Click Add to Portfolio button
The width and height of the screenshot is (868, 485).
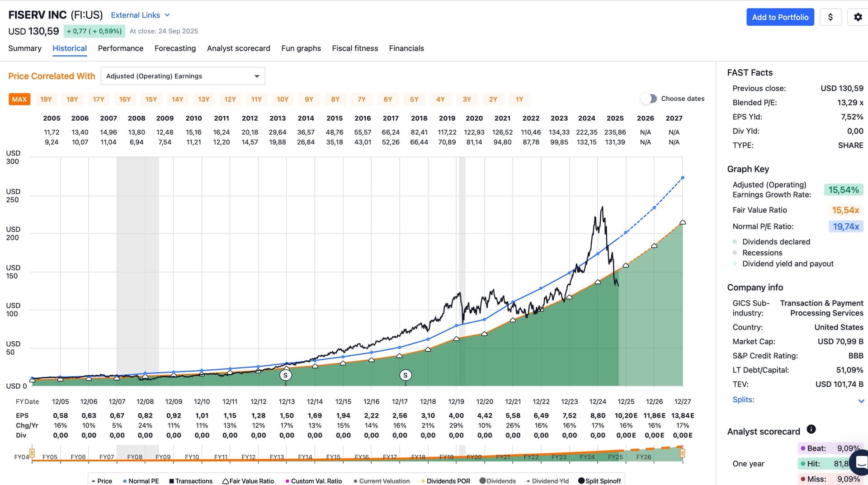[x=780, y=17]
